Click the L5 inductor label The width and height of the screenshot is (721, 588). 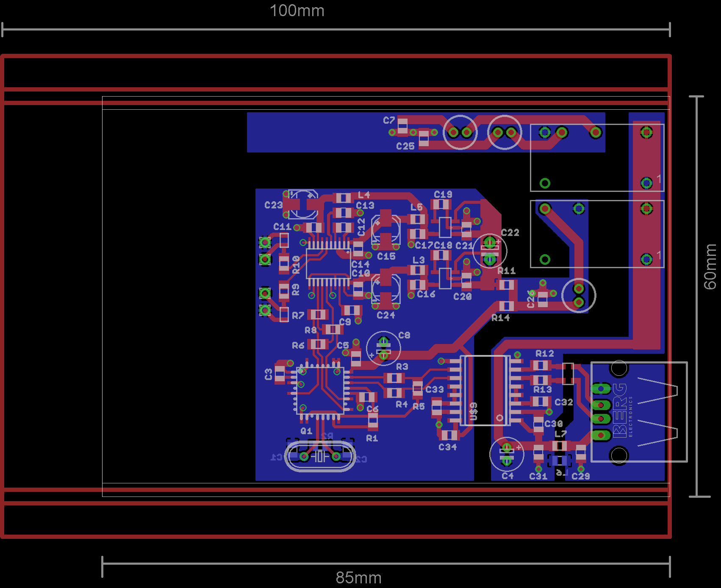click(x=417, y=207)
